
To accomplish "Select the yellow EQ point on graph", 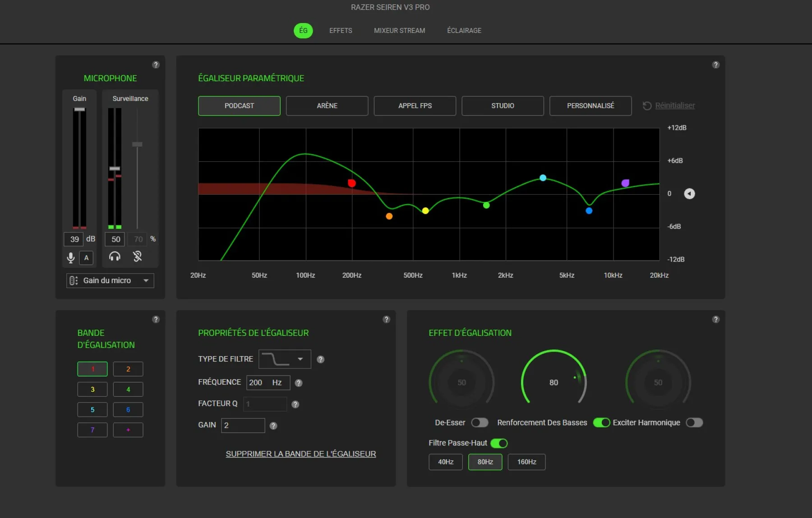I will click(x=425, y=211).
